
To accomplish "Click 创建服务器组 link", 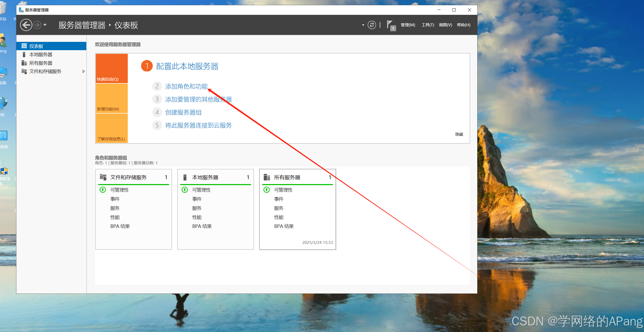I will coord(183,112).
